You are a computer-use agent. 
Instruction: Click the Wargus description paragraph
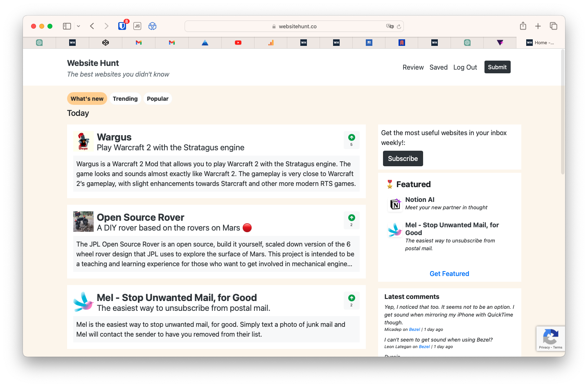[x=216, y=174]
